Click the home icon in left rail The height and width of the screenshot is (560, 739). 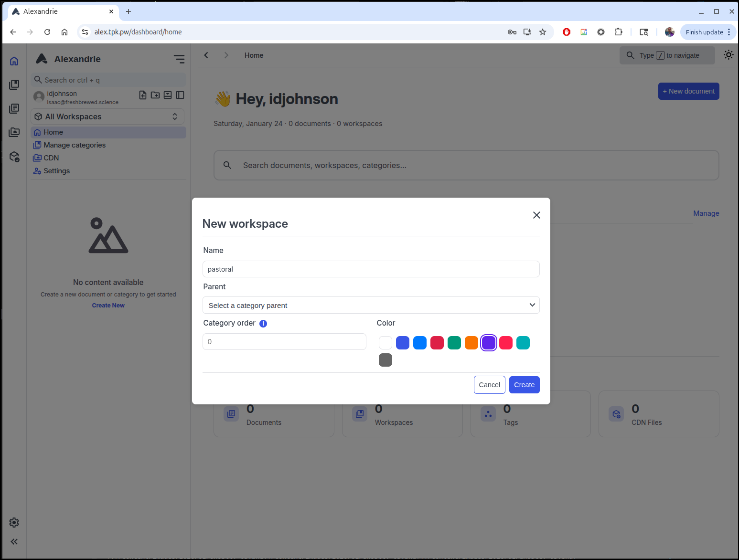pos(14,61)
